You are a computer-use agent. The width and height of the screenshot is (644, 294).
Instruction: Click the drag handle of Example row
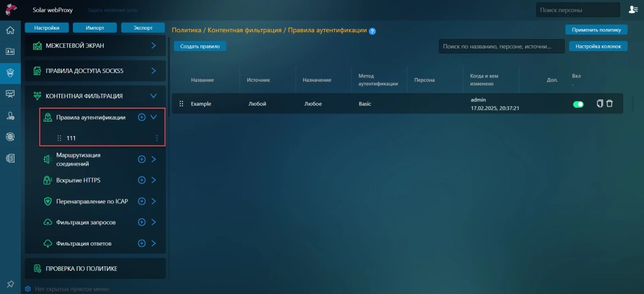[181, 104]
